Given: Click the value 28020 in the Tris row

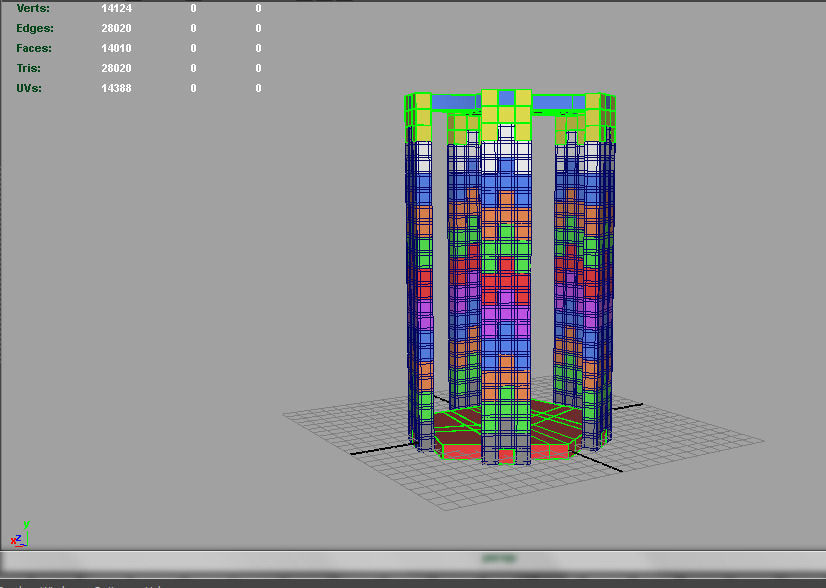Looking at the screenshot, I should click(x=116, y=68).
